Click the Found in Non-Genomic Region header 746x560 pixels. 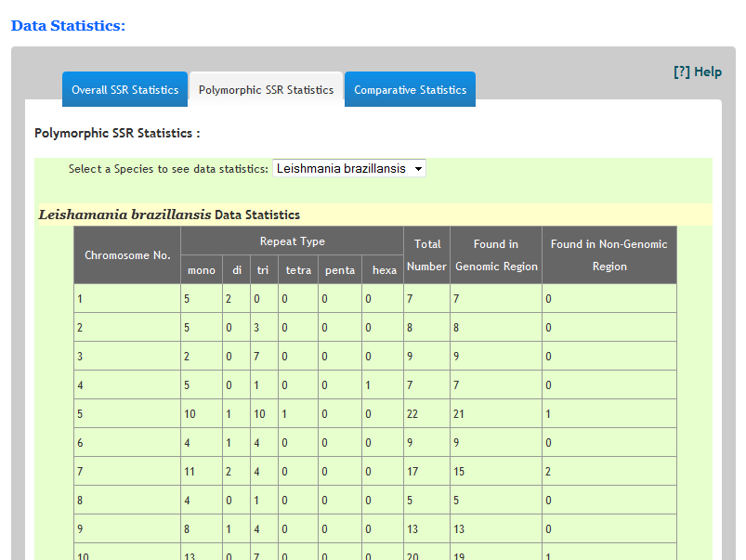[609, 255]
